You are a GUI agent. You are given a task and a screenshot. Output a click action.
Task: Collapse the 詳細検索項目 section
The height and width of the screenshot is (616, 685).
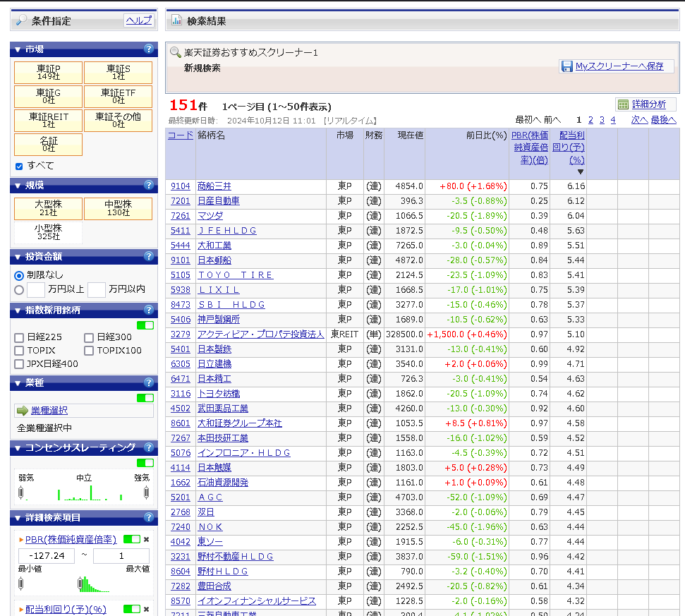tap(18, 518)
